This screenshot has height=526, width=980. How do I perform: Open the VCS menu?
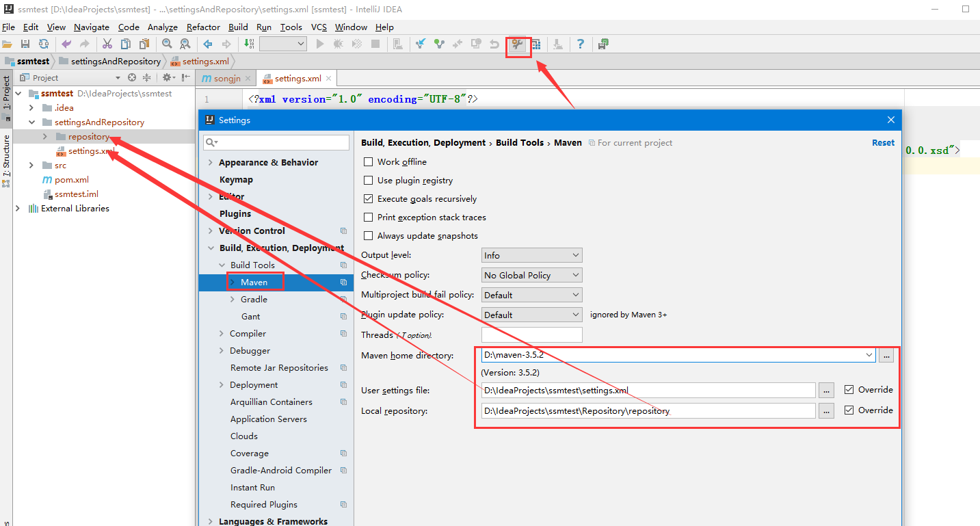(319, 27)
